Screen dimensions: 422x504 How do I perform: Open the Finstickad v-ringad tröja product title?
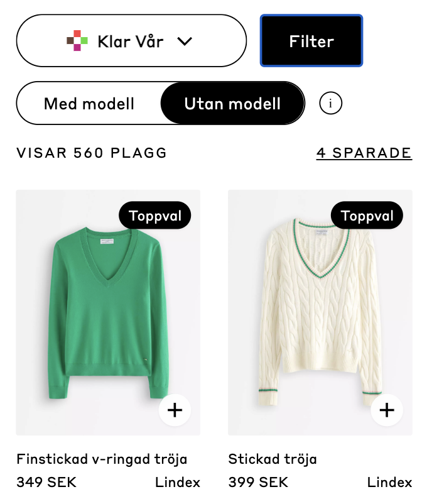tap(102, 459)
